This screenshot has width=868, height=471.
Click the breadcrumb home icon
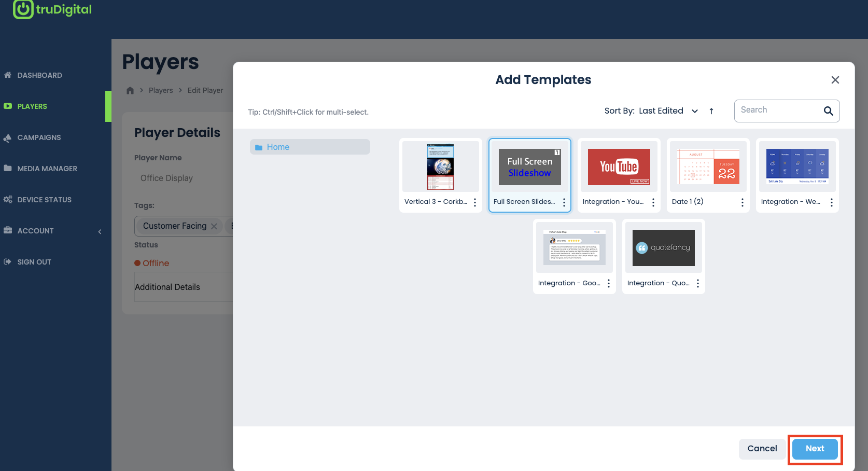pyautogui.click(x=130, y=90)
